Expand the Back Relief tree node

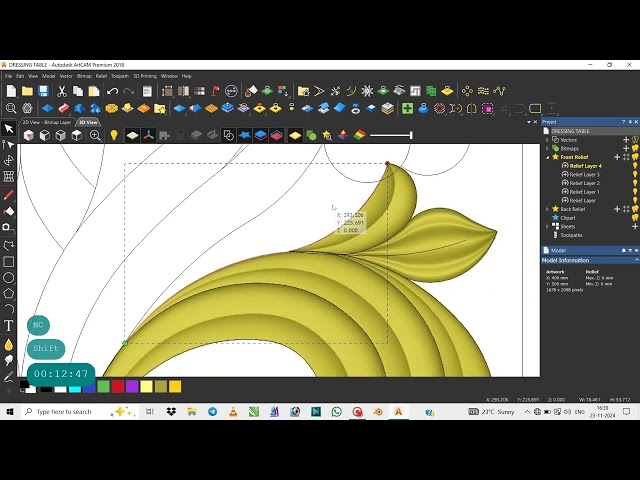pyautogui.click(x=547, y=209)
